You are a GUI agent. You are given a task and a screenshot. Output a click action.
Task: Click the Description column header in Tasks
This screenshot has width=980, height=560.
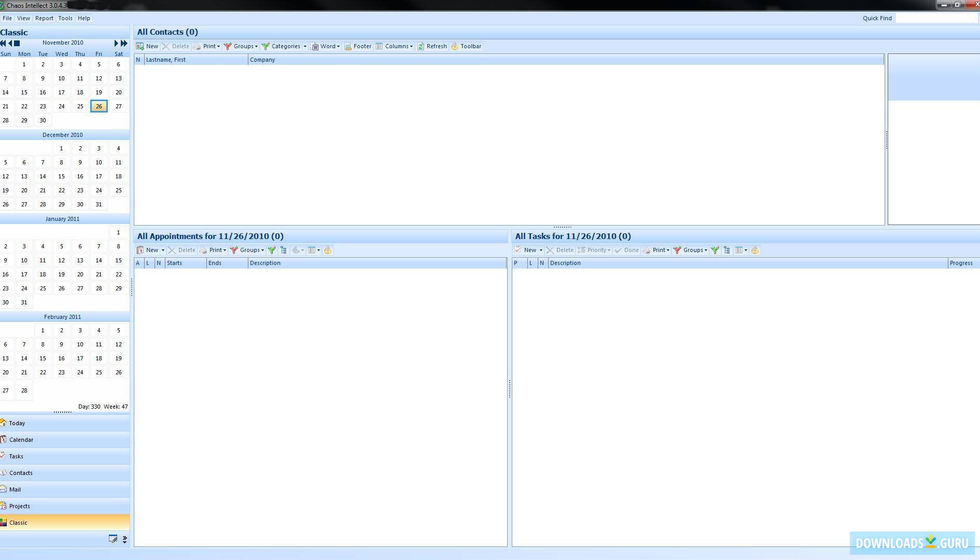748,263
